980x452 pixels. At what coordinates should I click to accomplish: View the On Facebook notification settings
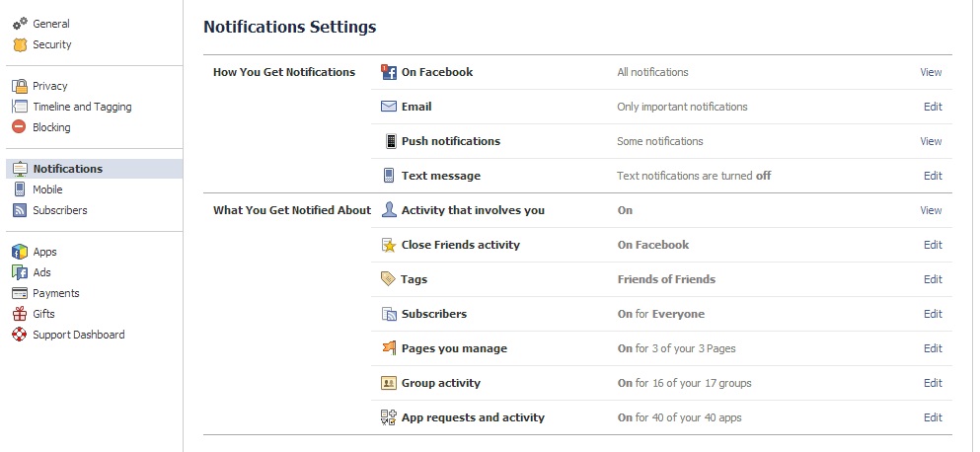(x=931, y=72)
